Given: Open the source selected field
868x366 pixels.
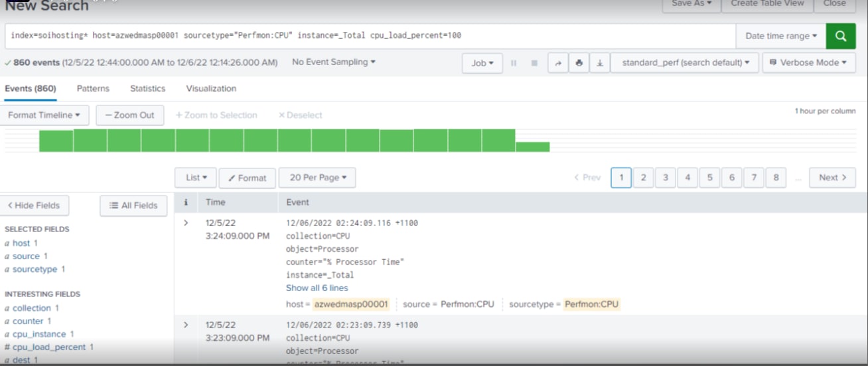Looking at the screenshot, I should pyautogui.click(x=27, y=256).
